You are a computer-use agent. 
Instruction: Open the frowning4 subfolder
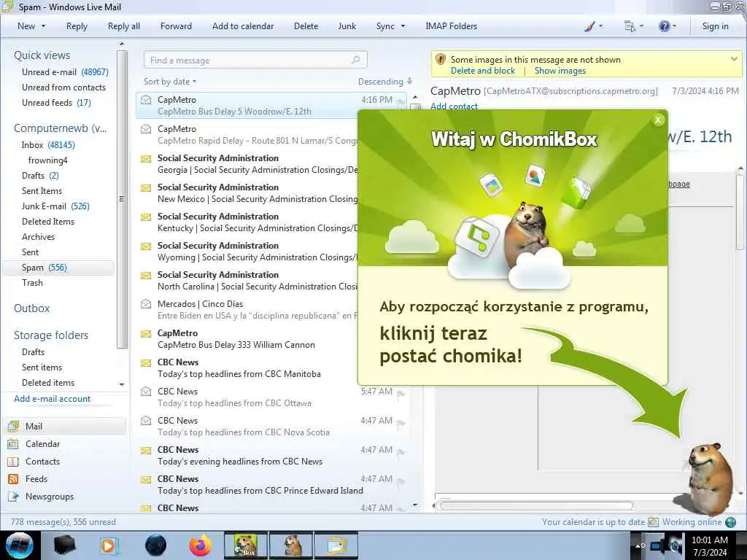(x=47, y=160)
